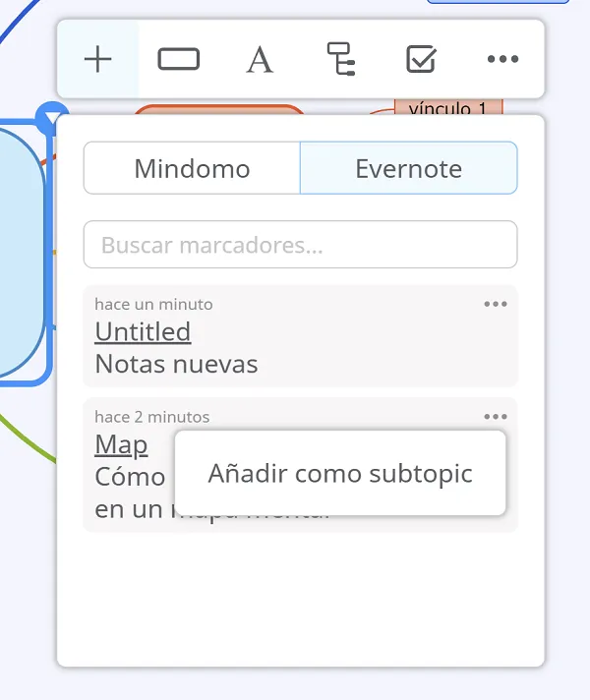Open the toolbar more options ellipsis

click(x=502, y=59)
